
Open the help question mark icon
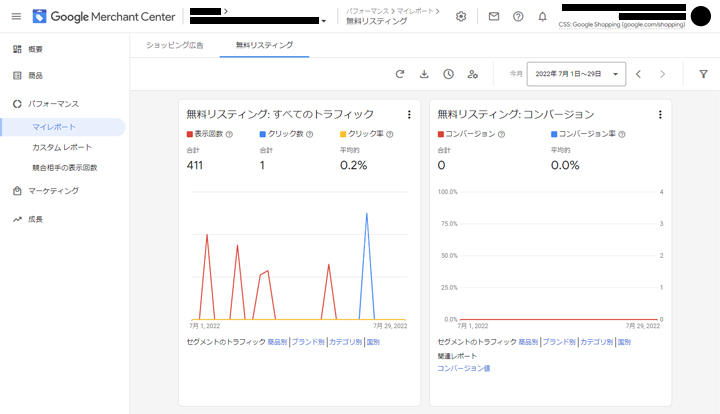pos(518,16)
